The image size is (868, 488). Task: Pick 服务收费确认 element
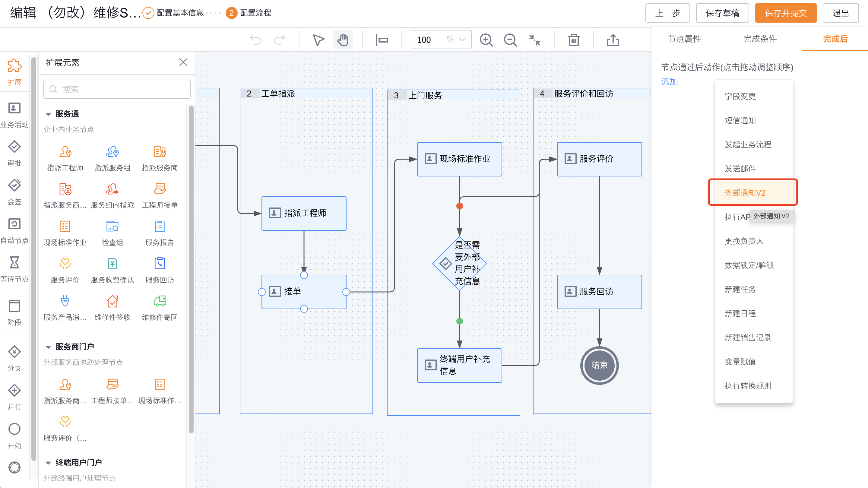pos(112,270)
